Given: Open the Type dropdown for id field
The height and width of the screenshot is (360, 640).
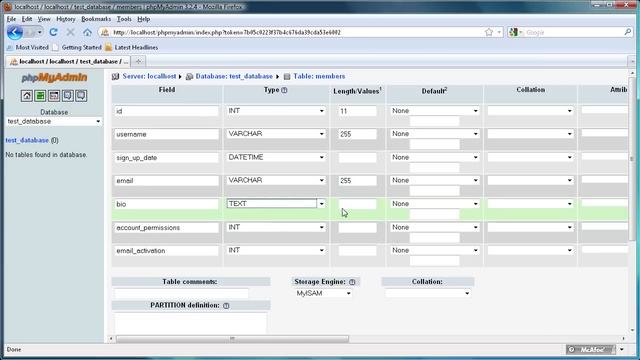Looking at the screenshot, I should click(276, 111).
